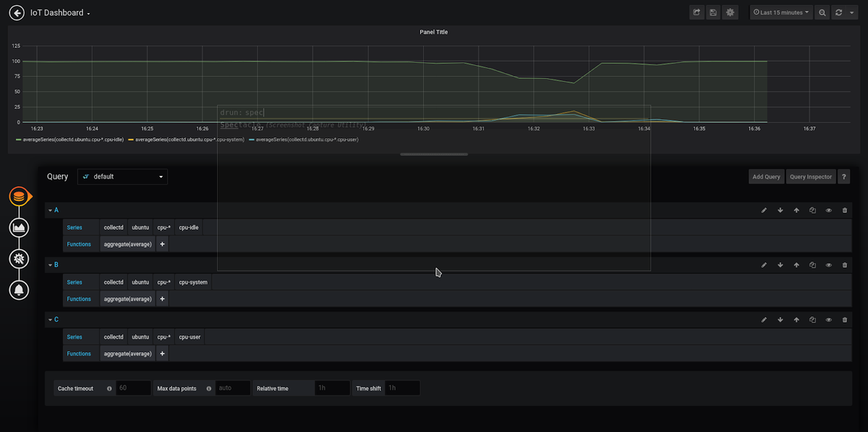The width and height of the screenshot is (868, 432).
Task: Toggle the cpu-user series in legend
Action: [307, 140]
